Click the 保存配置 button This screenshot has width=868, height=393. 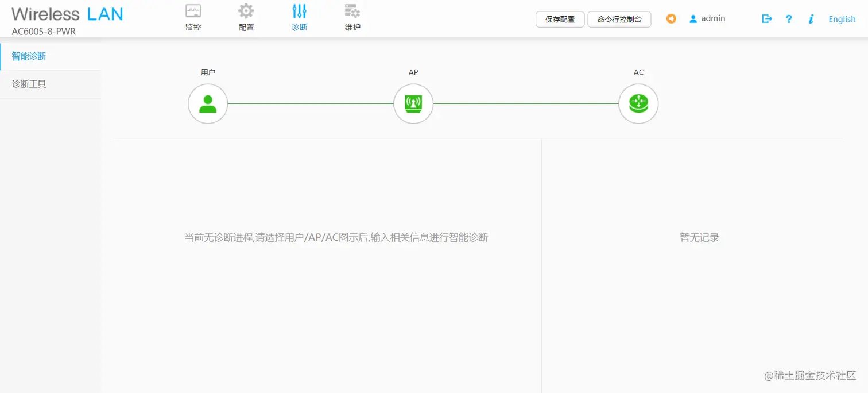(x=560, y=19)
